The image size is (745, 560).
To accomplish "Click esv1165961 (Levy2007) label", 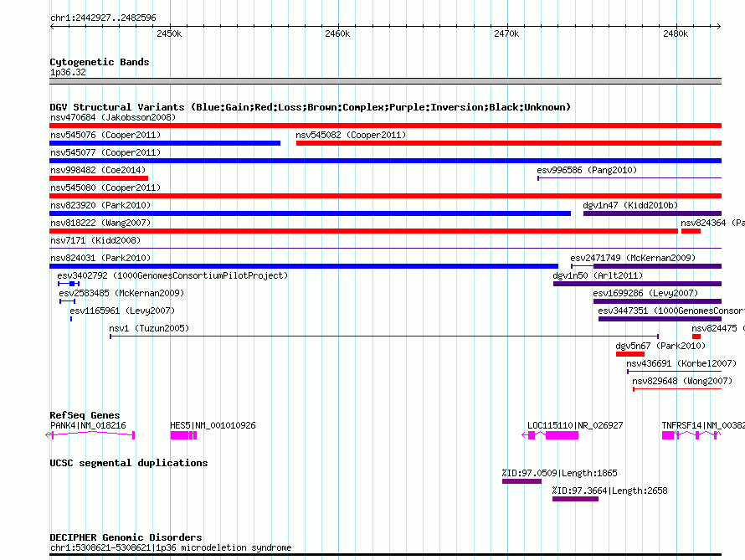I will 122,311.
